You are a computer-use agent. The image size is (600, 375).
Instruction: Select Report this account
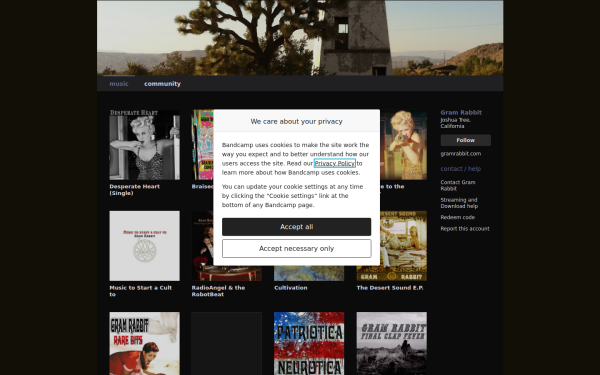coord(465,229)
